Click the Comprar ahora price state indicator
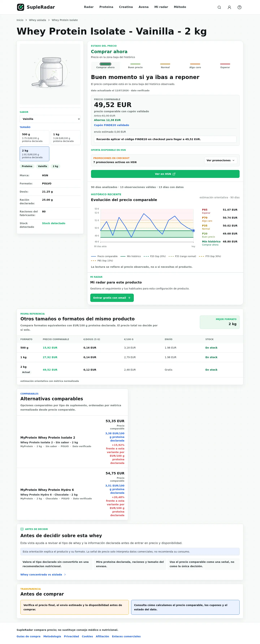 coord(105,66)
